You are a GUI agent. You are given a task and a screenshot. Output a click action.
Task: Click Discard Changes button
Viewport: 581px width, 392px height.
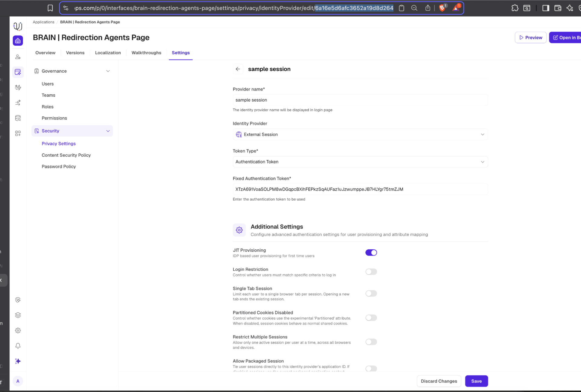(x=439, y=381)
